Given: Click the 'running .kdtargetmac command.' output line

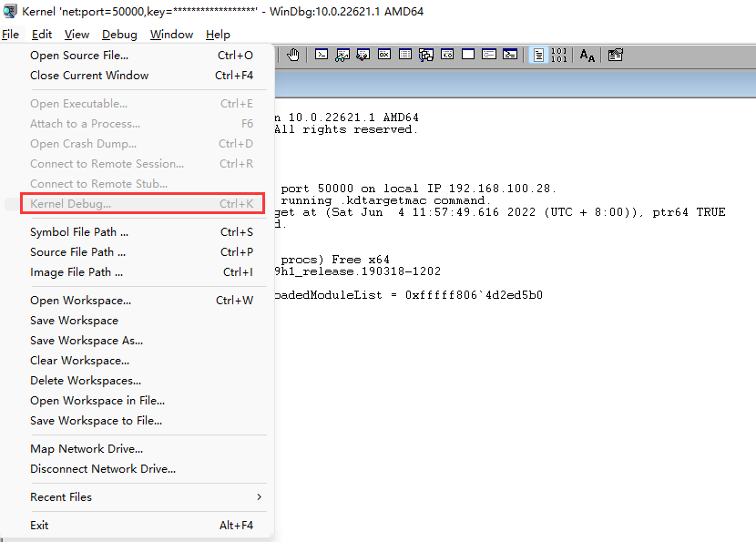Looking at the screenshot, I should (x=385, y=200).
